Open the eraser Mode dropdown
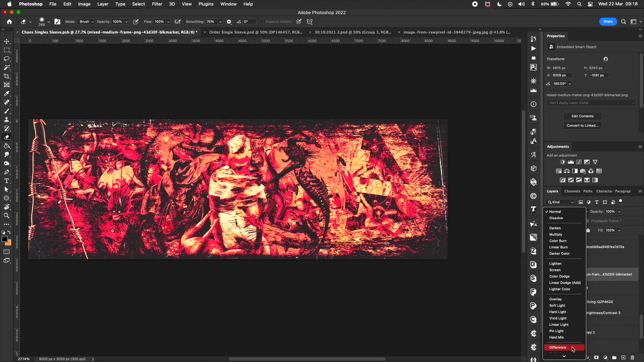Viewport: 644px width, 362px height. coord(85,21)
